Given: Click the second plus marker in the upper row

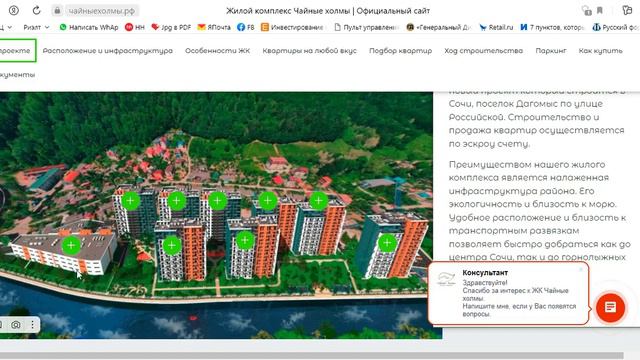Looking at the screenshot, I should pyautogui.click(x=176, y=200).
